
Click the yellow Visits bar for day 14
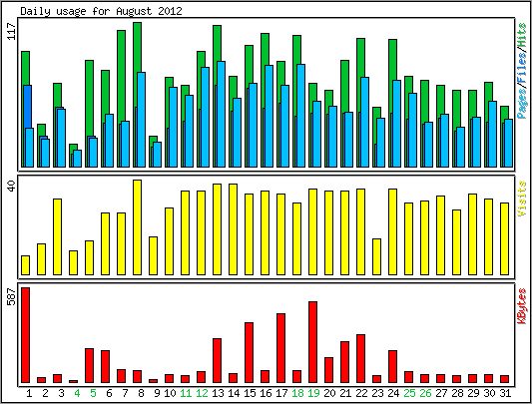(234, 229)
